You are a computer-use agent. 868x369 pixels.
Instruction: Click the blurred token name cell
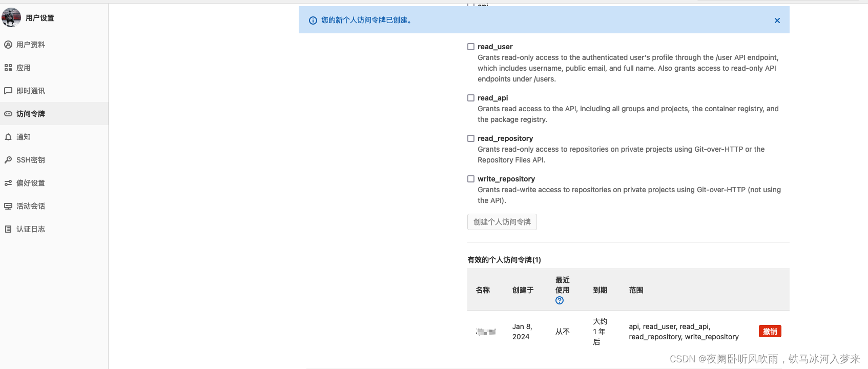[486, 332]
